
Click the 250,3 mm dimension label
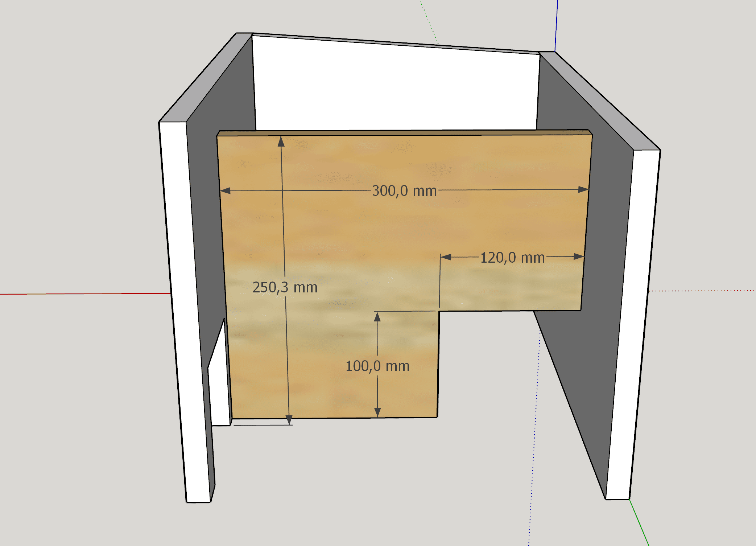(285, 287)
